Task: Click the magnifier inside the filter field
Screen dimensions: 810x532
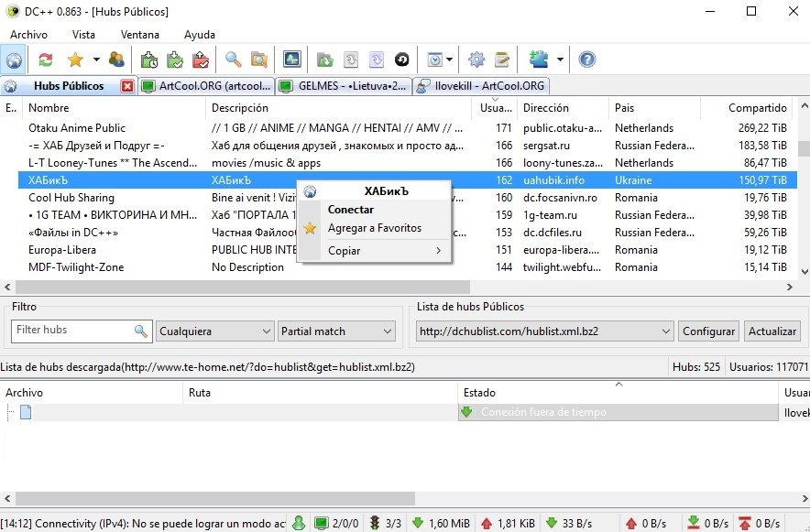Action: (140, 331)
